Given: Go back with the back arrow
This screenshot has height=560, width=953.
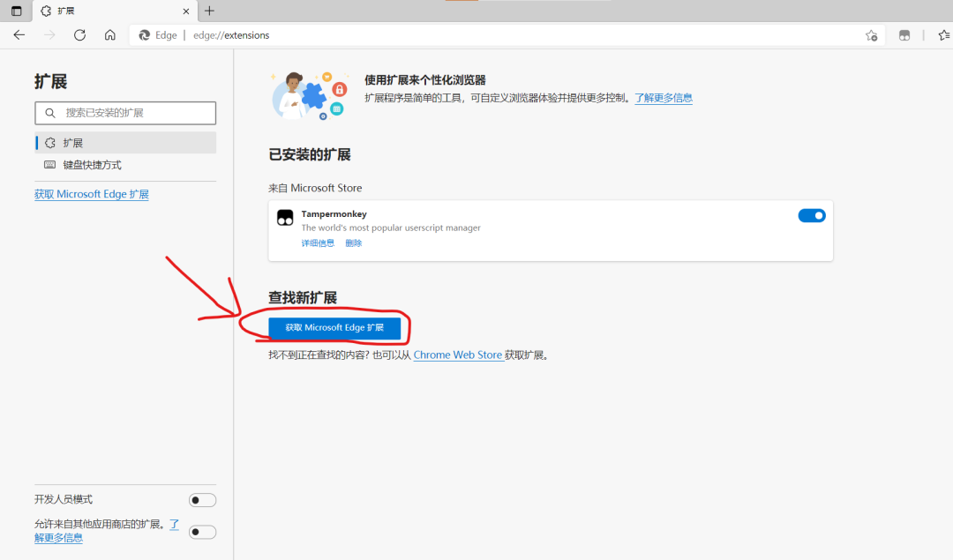Looking at the screenshot, I should pos(19,35).
